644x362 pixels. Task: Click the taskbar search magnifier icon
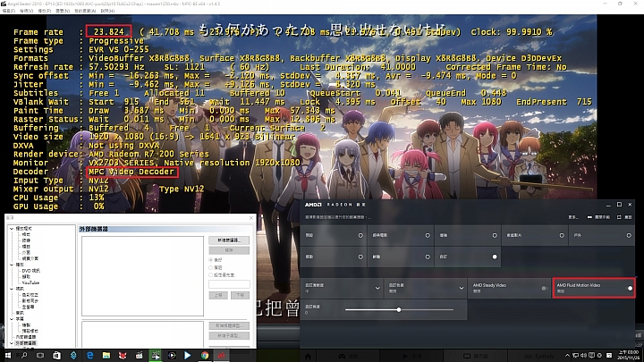point(24,356)
